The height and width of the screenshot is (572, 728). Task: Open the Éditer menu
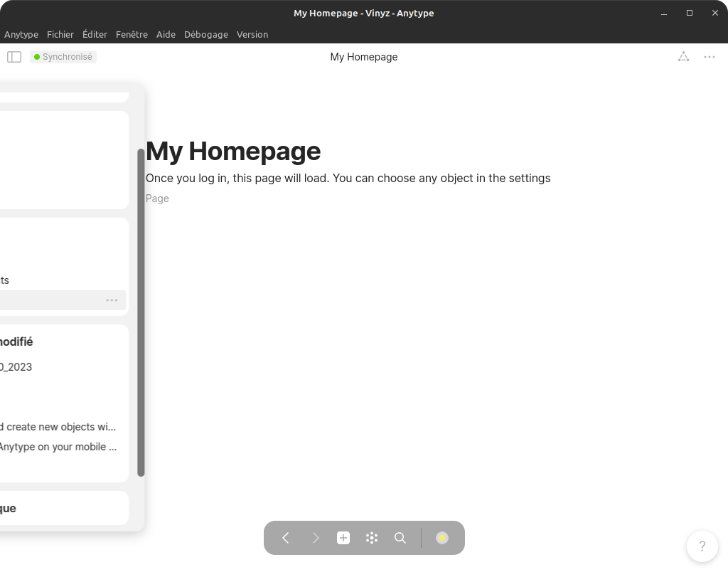coord(95,34)
